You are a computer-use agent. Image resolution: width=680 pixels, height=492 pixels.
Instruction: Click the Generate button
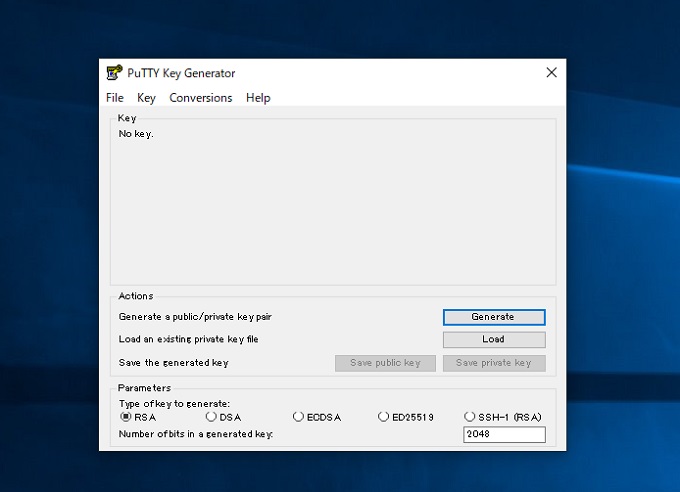(494, 317)
